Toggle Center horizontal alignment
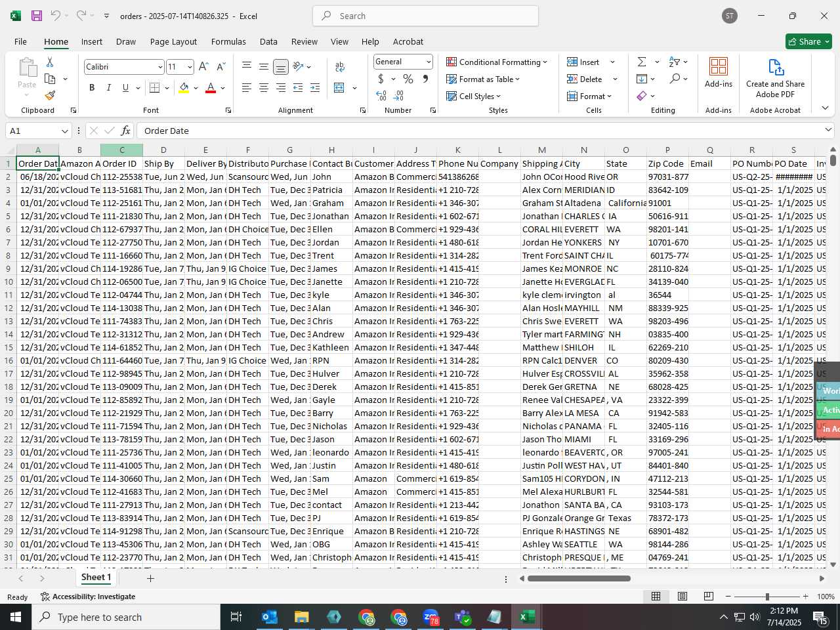This screenshot has width=840, height=630. pyautogui.click(x=264, y=88)
